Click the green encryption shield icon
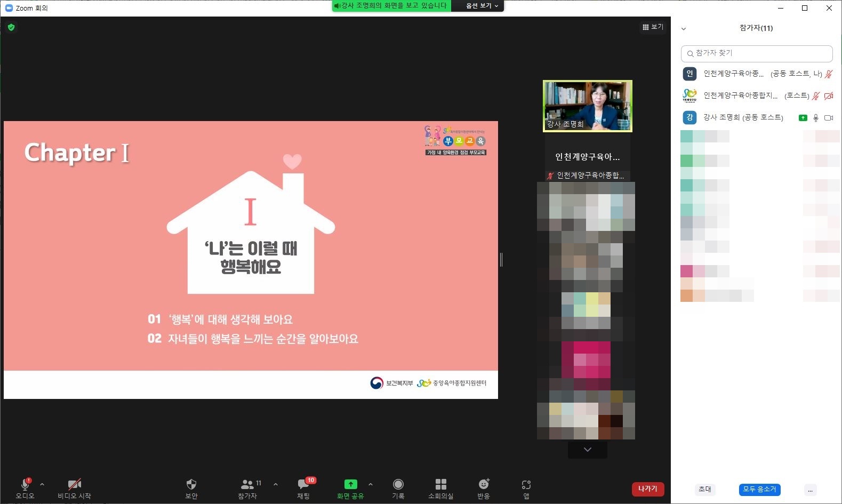 [11, 27]
